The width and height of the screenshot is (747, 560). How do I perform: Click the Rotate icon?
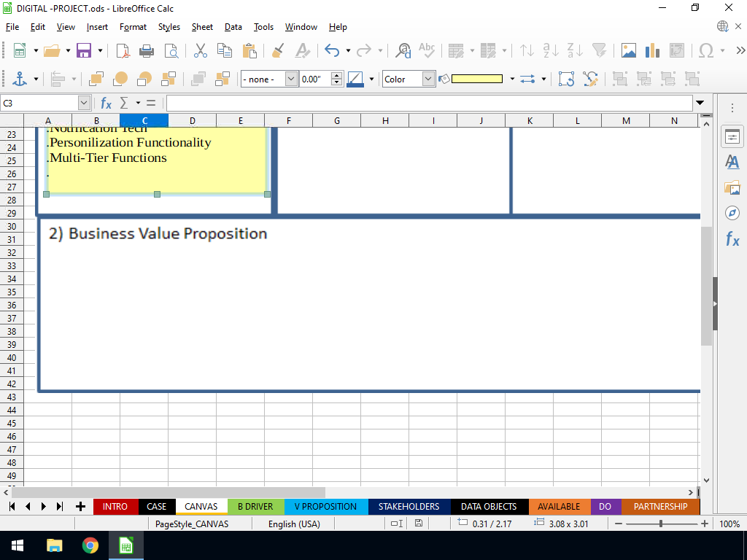(x=566, y=79)
